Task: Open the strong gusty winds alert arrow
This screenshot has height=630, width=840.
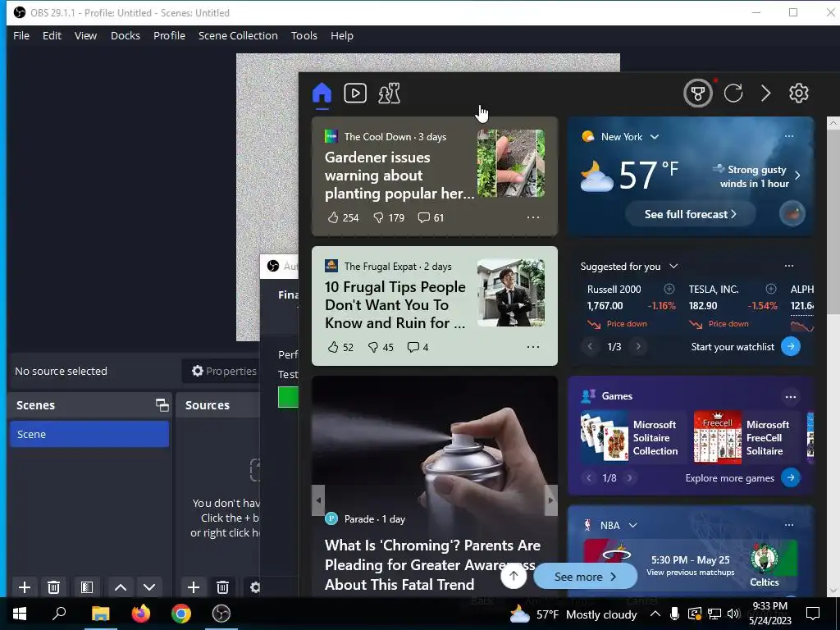Action: click(797, 176)
